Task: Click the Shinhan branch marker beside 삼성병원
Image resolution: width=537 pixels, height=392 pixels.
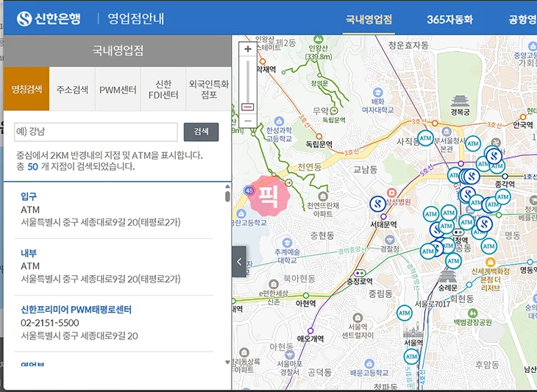Action: tap(378, 204)
